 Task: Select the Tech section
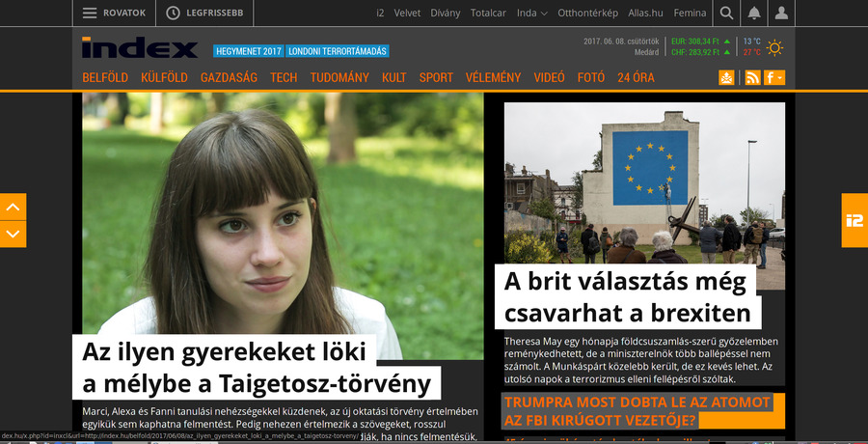point(284,77)
